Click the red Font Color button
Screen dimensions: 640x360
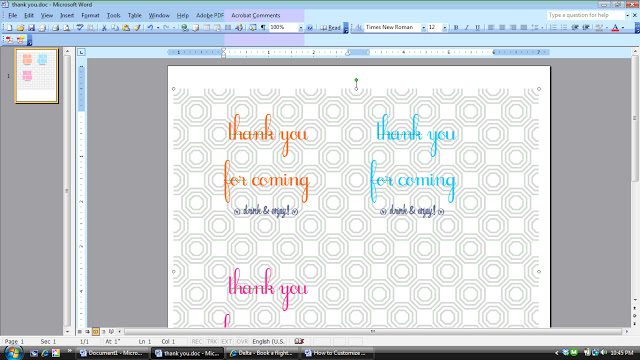click(615, 28)
